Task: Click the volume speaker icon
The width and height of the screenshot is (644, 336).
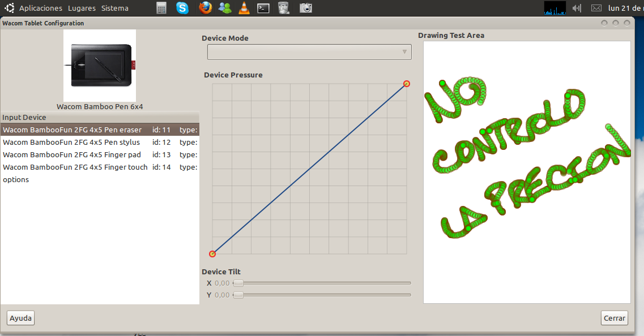Action: pyautogui.click(x=577, y=8)
